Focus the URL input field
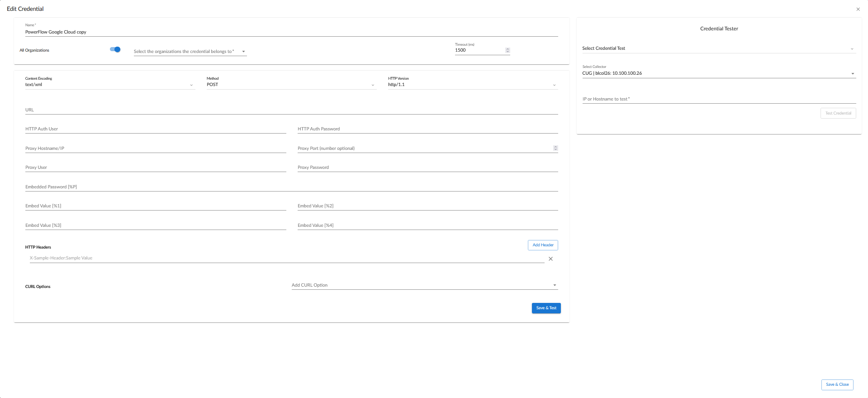This screenshot has height=398, width=868. (292, 110)
